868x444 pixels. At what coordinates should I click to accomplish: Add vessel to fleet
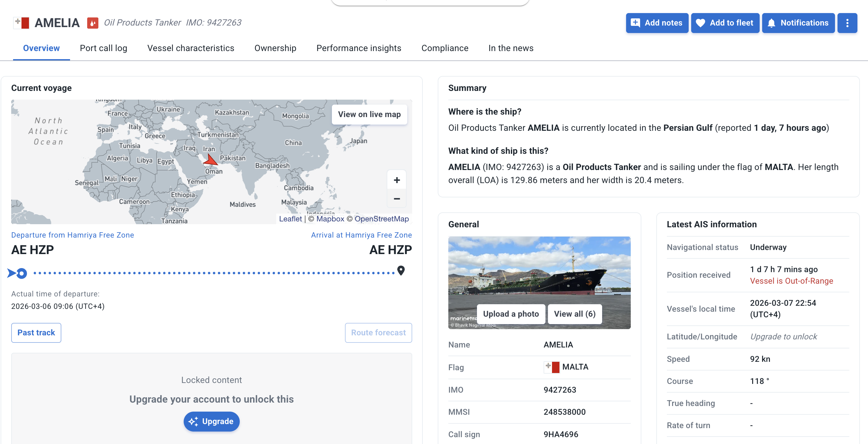coord(725,23)
